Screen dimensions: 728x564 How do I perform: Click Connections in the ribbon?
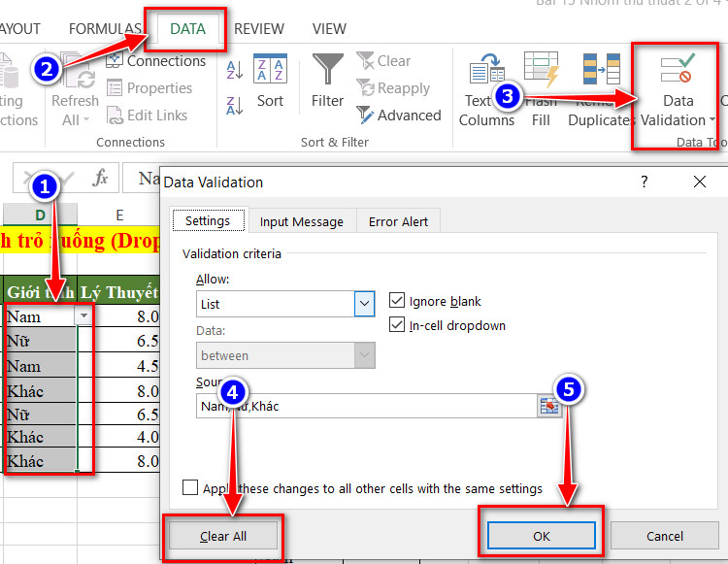pyautogui.click(x=156, y=61)
